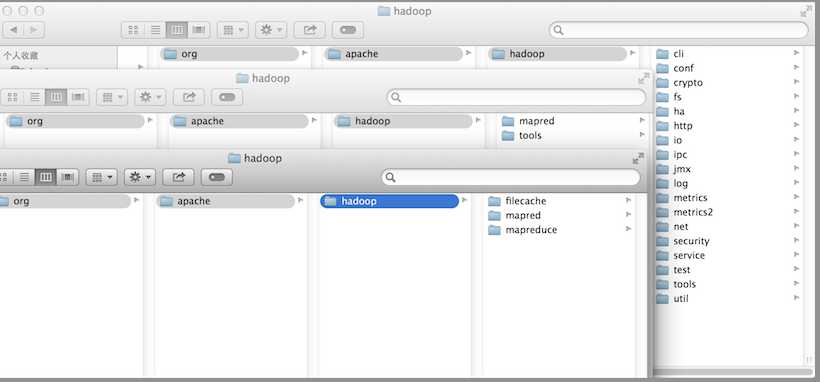Select the hadoop folder in middle window column

point(403,121)
